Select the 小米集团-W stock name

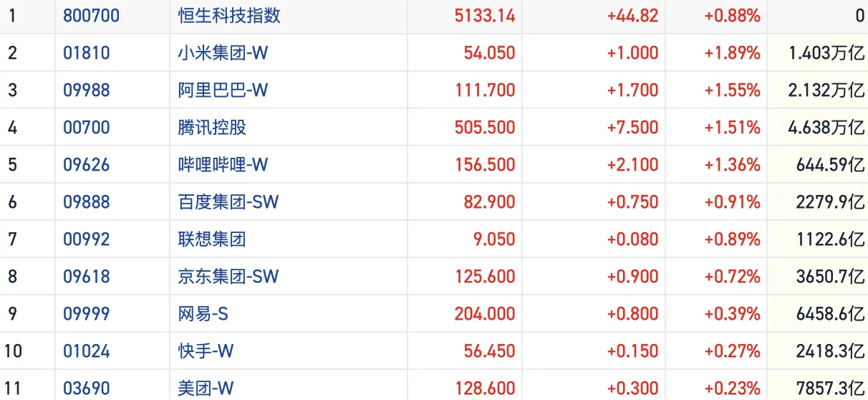pos(223,53)
